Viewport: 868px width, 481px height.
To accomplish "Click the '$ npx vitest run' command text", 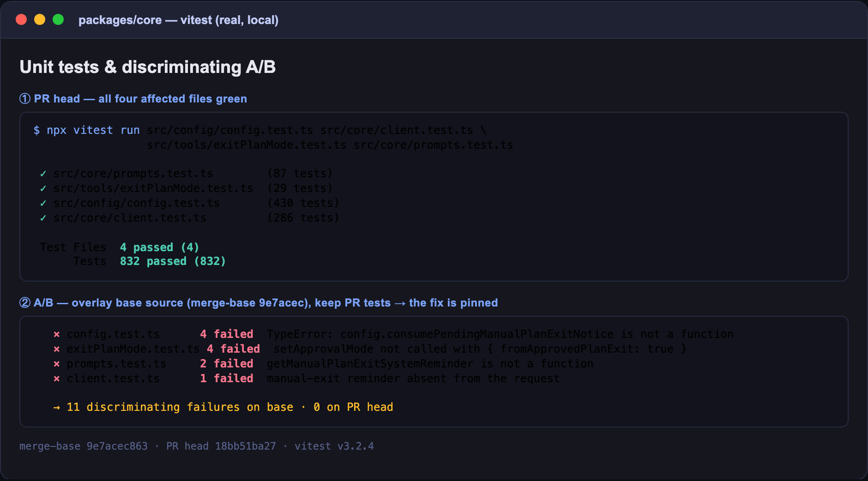I will 86,131.
